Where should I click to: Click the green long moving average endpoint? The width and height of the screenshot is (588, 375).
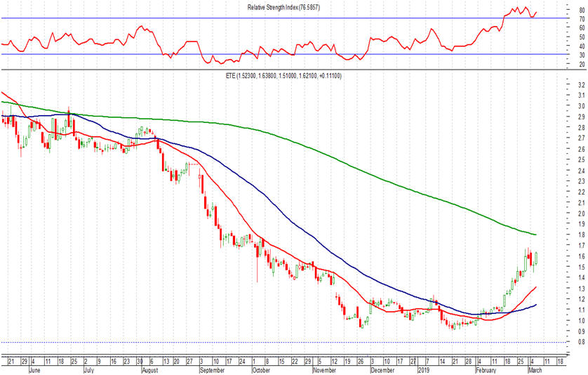tap(535, 235)
